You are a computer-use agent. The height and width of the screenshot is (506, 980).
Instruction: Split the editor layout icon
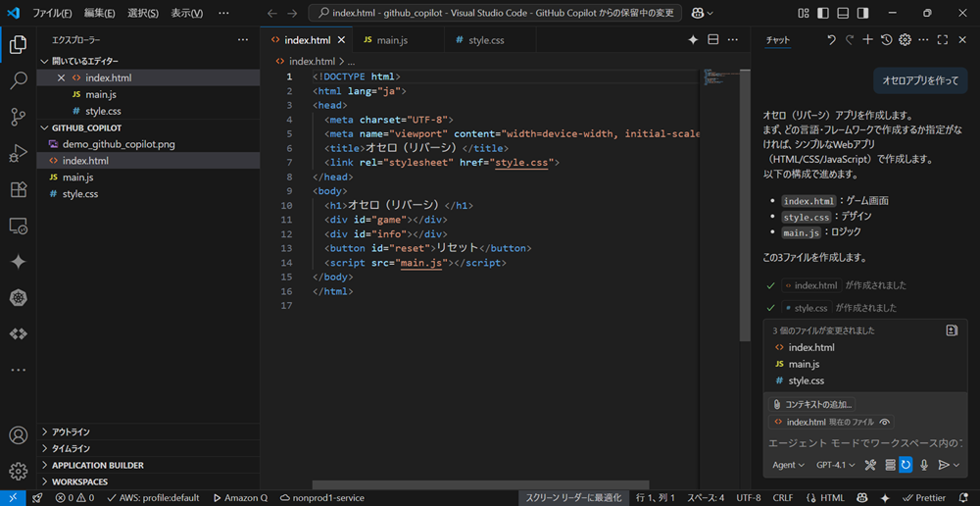(712, 40)
